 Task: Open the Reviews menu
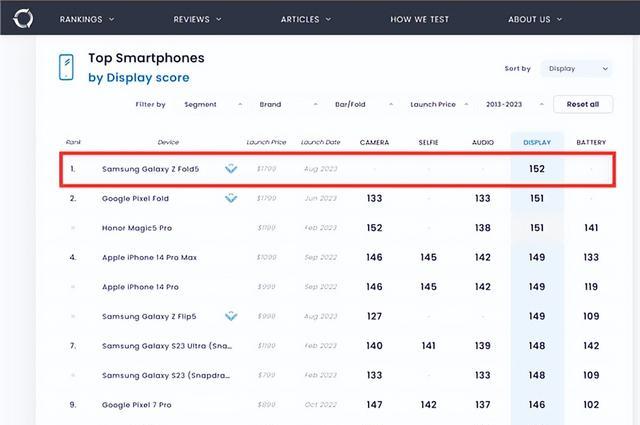[x=198, y=19]
